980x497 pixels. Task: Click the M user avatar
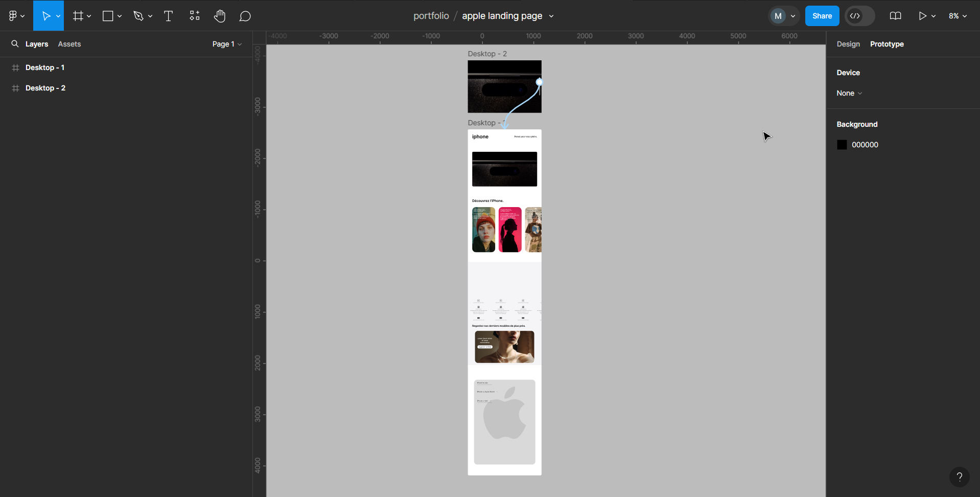[778, 16]
